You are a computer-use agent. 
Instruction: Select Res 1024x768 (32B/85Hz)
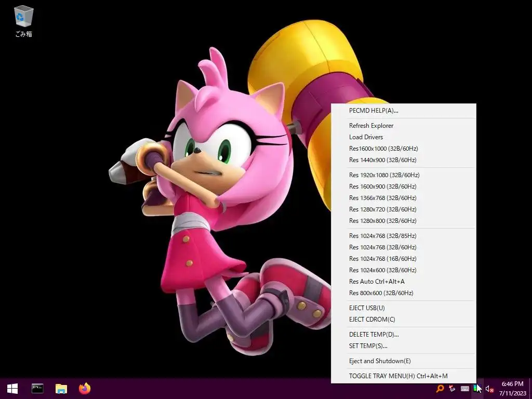(403, 236)
